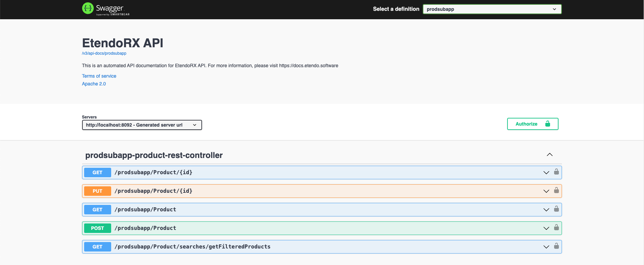This screenshot has height=265, width=644.
Task: Click the automated API documentation description text
Action: tap(210, 65)
